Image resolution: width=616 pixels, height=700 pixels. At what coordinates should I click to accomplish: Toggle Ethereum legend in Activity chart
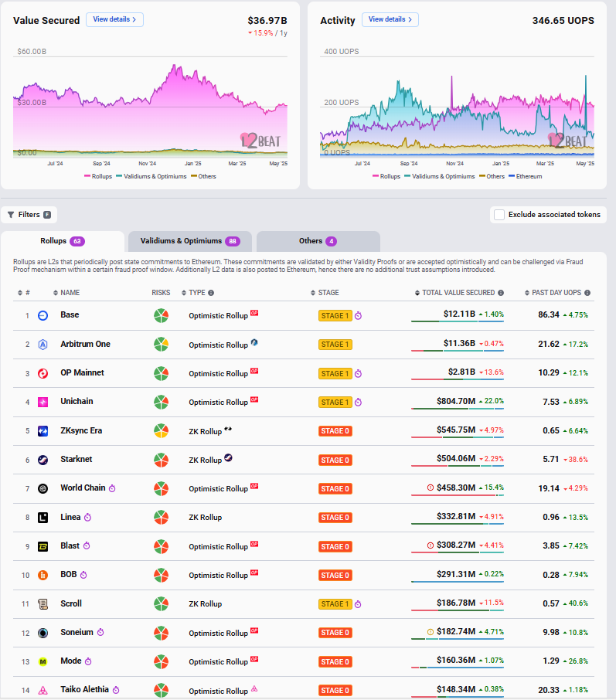[526, 176]
